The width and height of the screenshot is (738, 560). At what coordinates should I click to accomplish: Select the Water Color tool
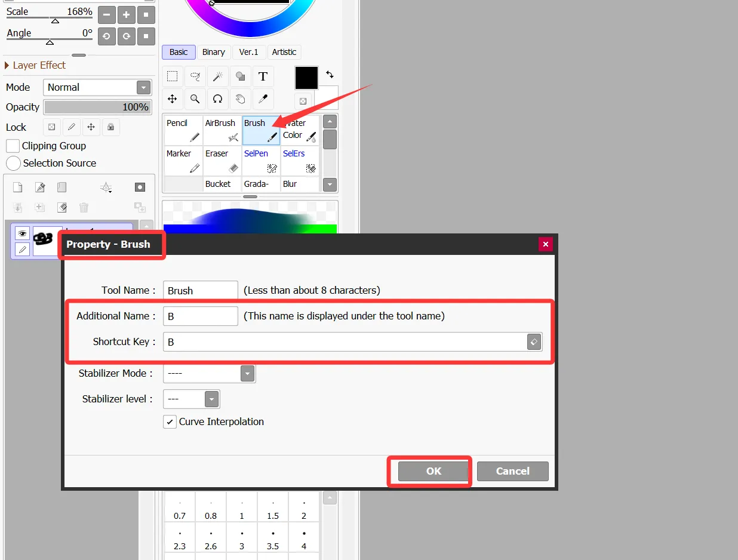pyautogui.click(x=300, y=130)
